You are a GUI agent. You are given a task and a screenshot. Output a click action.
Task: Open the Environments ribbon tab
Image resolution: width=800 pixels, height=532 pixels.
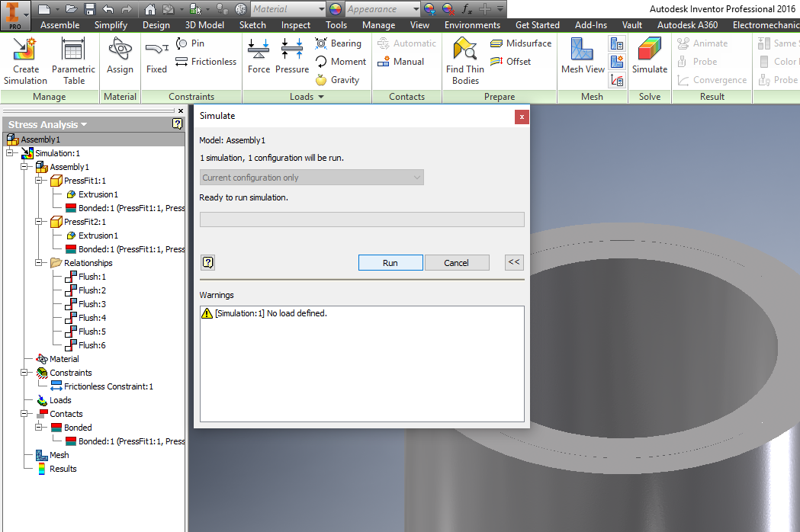pos(472,25)
